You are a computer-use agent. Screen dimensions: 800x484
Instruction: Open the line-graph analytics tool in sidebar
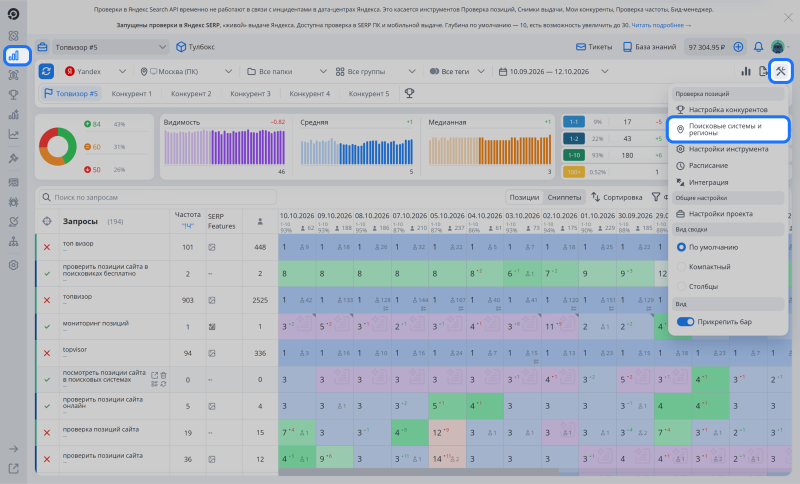pyautogui.click(x=14, y=135)
